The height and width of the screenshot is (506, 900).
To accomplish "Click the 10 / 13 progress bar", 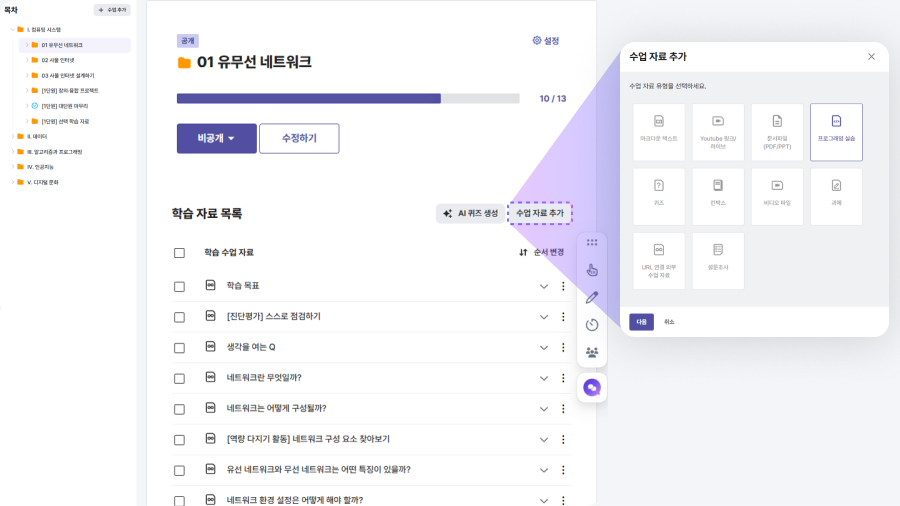I will point(348,99).
